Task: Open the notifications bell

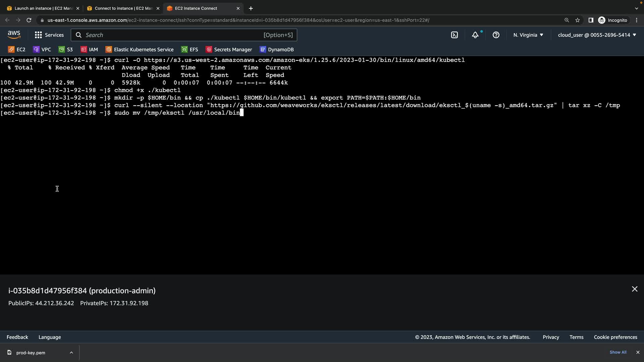Action: point(475,35)
